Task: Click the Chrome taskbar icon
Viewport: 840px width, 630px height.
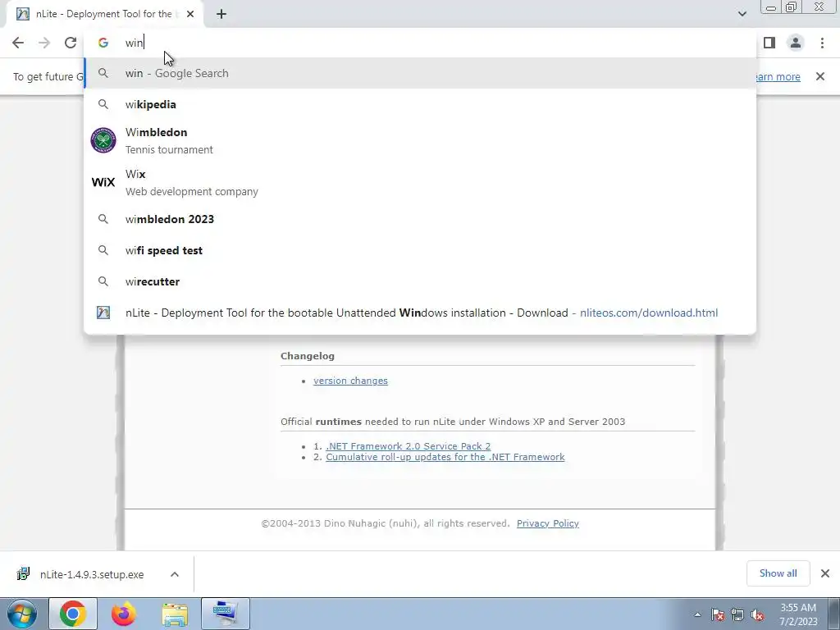Action: click(73, 614)
